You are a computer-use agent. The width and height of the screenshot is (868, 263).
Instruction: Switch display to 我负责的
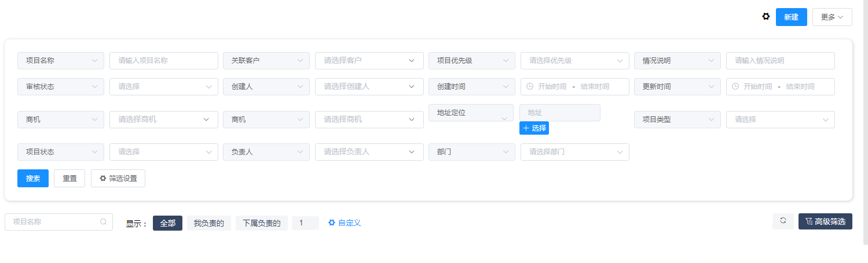point(208,223)
